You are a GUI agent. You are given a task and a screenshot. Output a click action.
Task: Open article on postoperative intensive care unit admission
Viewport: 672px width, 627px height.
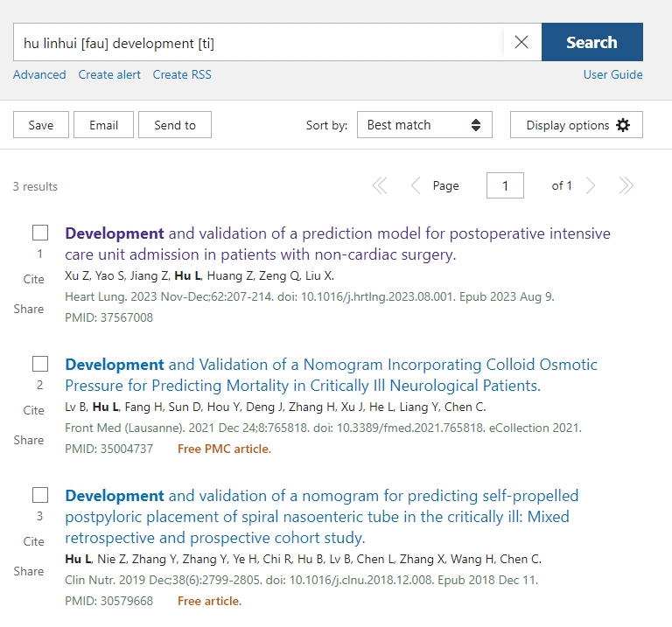(338, 244)
